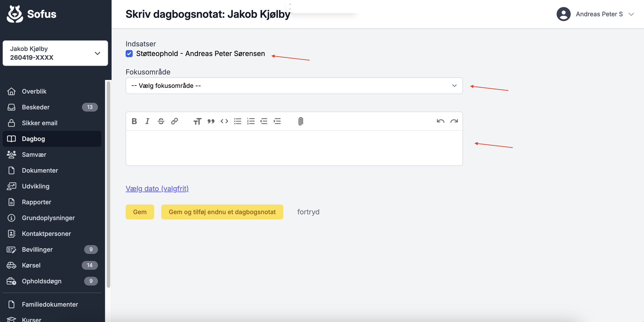
Task: Click the Gem button
Action: [140, 212]
